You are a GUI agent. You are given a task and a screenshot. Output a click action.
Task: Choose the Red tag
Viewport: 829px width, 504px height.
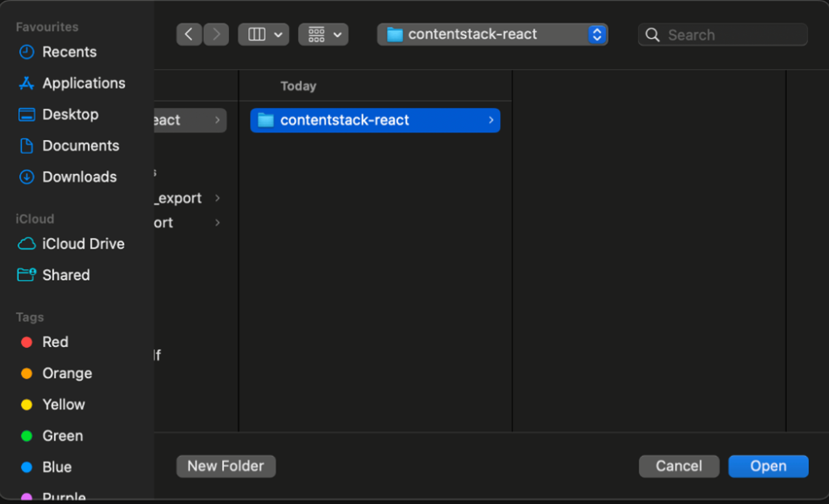point(44,342)
